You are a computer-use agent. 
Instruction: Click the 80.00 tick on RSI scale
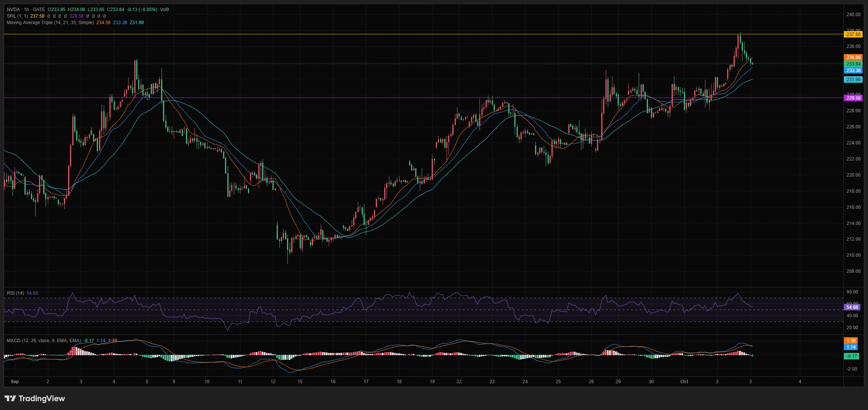tap(852, 292)
